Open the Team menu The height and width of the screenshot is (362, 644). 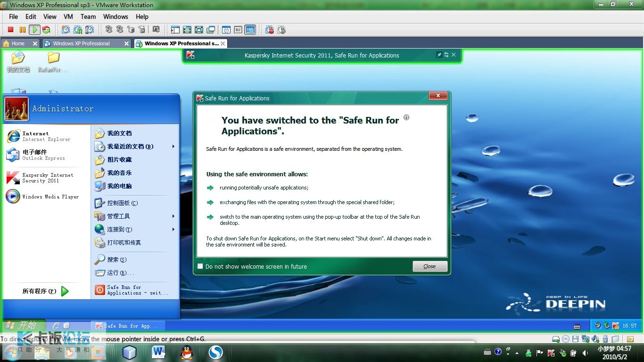(88, 16)
